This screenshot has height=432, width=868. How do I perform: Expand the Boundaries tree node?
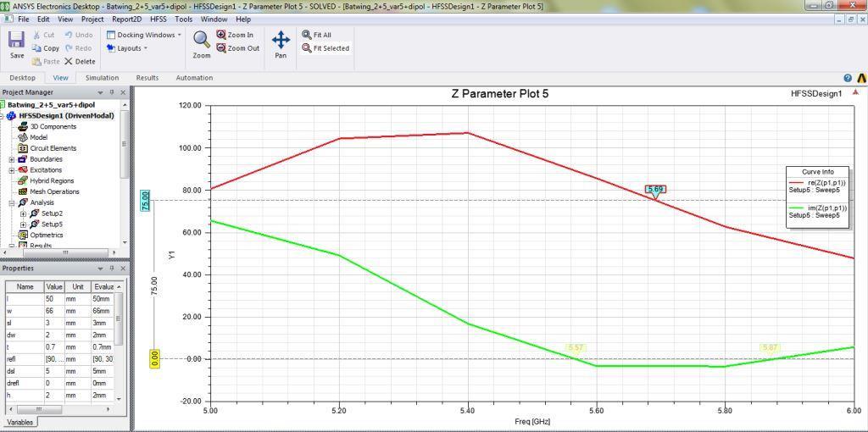[x=12, y=159]
